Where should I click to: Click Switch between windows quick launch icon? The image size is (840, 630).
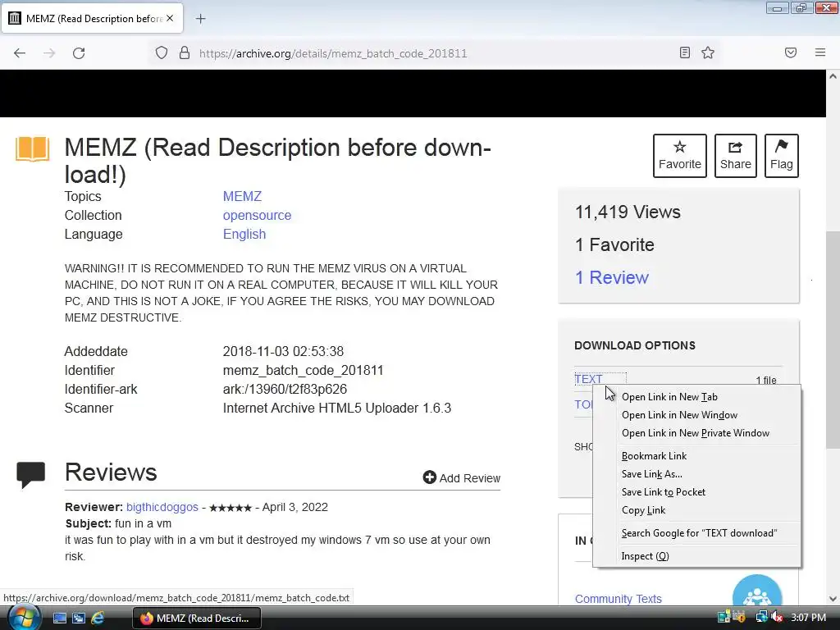79,619
